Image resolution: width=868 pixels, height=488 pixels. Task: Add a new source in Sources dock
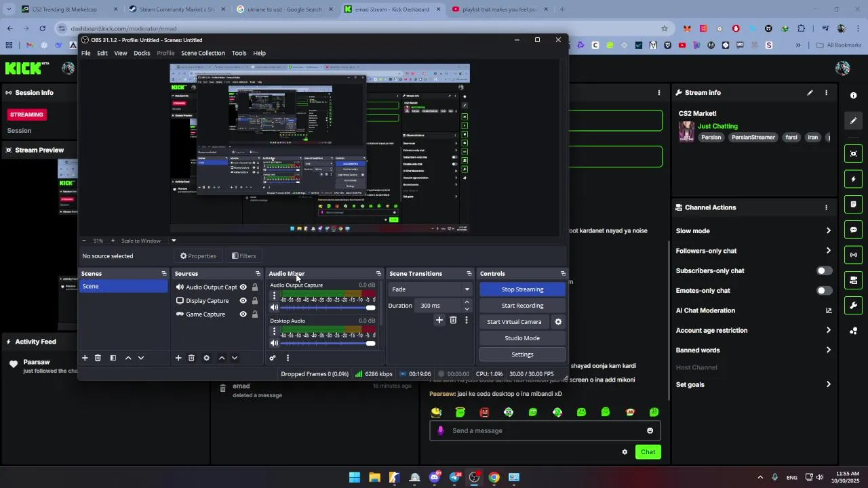click(x=178, y=358)
